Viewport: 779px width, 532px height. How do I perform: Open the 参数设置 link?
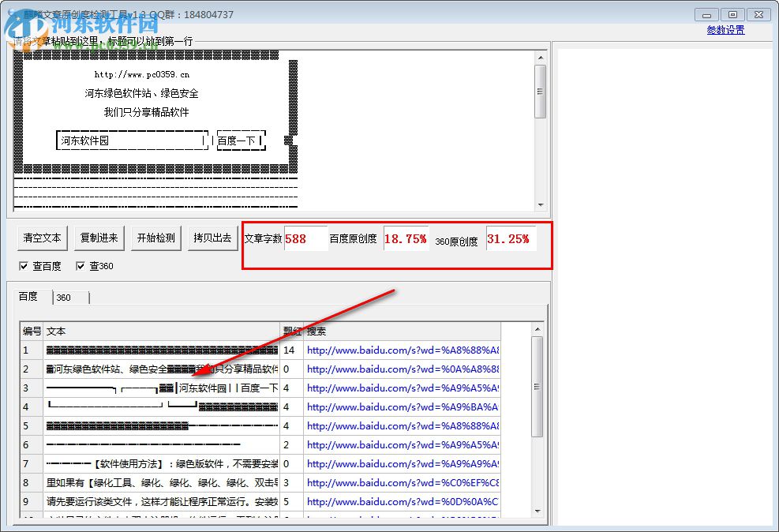point(725,30)
